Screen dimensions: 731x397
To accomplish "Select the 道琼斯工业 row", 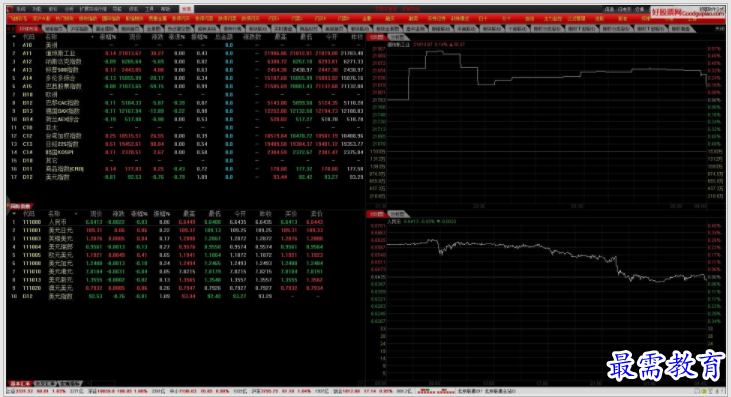I will pyautogui.click(x=186, y=53).
